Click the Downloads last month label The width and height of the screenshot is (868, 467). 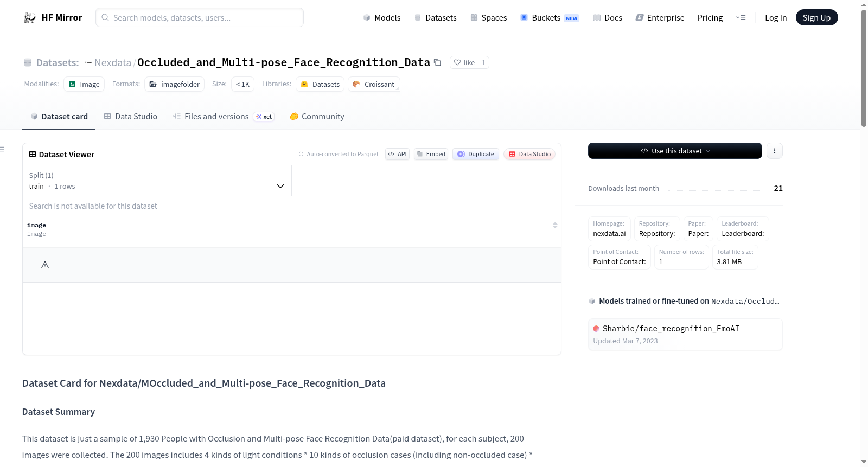tap(624, 188)
